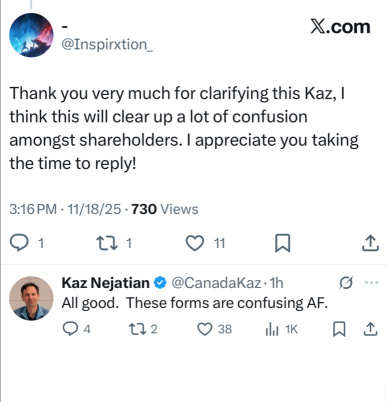Image resolution: width=388 pixels, height=402 pixels.
Task: Bookmark Kaz Nejatian's reply
Action: 339,329
